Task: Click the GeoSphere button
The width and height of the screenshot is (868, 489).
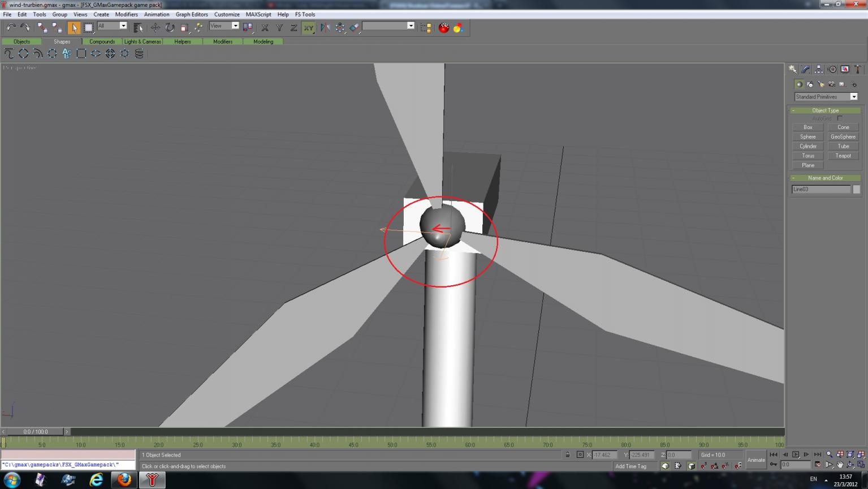Action: (843, 136)
